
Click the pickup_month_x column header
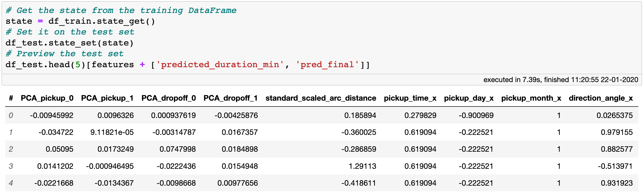[x=531, y=98]
